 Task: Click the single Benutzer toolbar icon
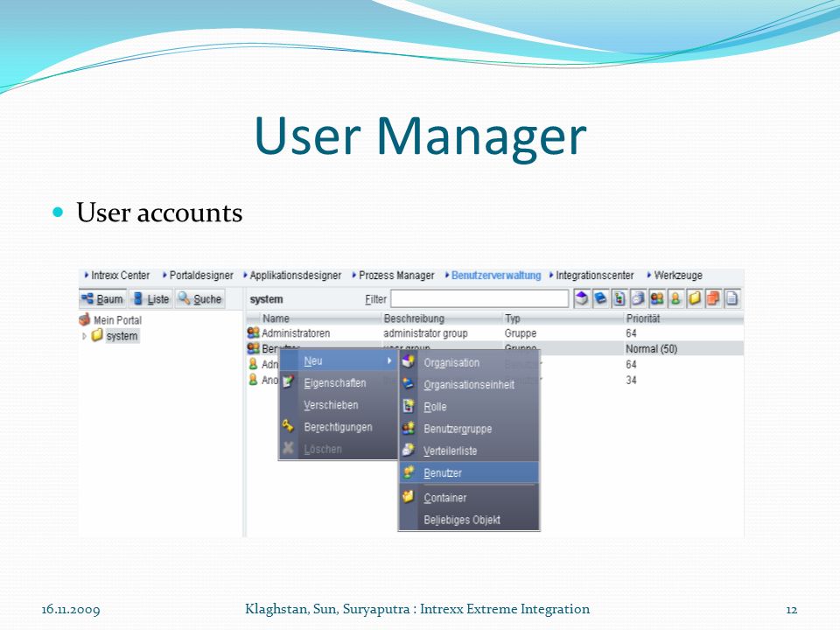pos(675,298)
